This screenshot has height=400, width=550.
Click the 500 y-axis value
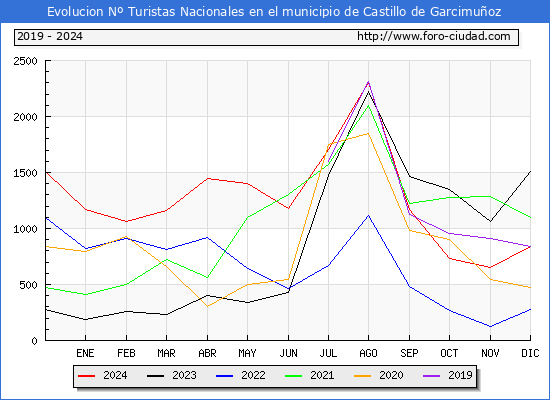28,285
